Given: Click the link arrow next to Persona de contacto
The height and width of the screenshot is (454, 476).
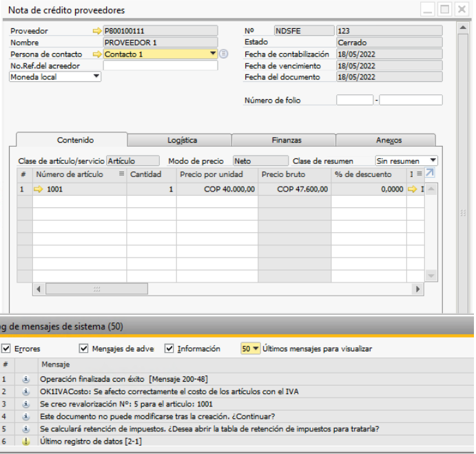Looking at the screenshot, I should (x=96, y=54).
